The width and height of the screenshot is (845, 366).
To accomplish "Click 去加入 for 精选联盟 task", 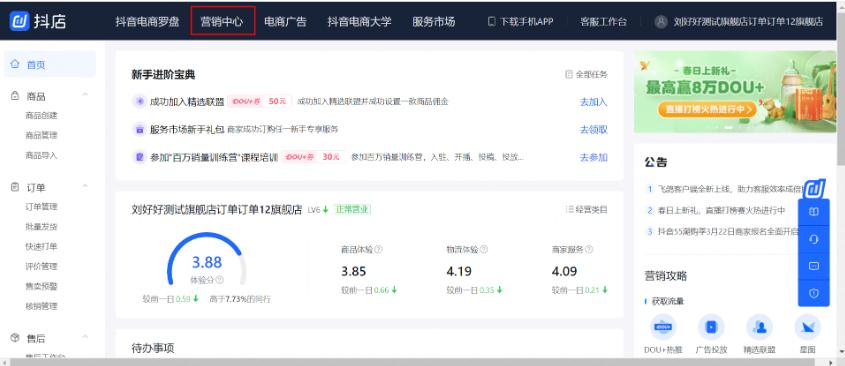I will coord(593,102).
